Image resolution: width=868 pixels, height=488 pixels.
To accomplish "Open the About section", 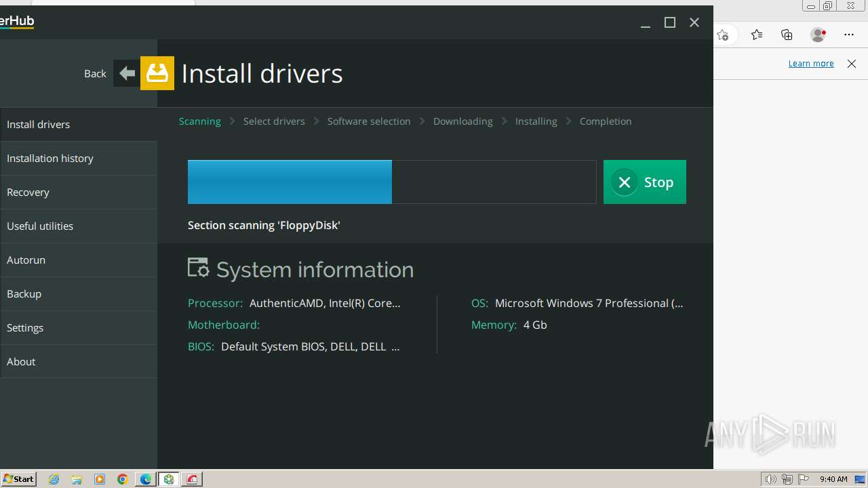I will (79, 362).
